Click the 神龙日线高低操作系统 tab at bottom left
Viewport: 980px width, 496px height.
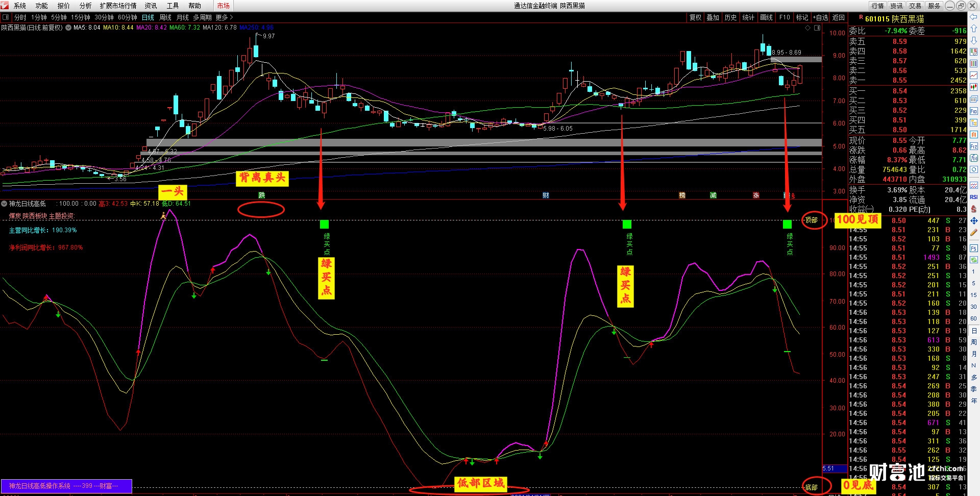(66, 486)
